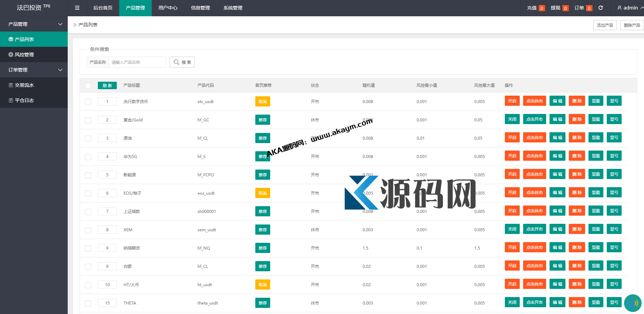Open 风控管理 gear icon in sidebar
644x314 pixels.
click(x=11, y=55)
